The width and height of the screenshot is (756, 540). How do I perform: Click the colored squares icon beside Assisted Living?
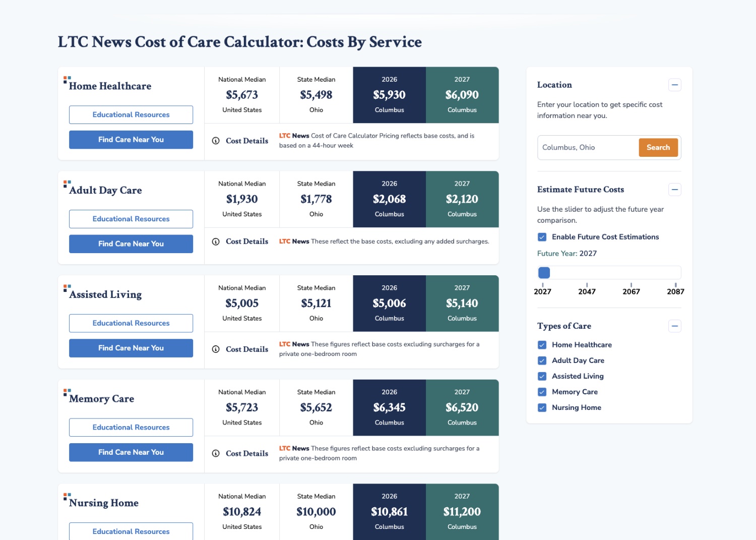(x=67, y=288)
